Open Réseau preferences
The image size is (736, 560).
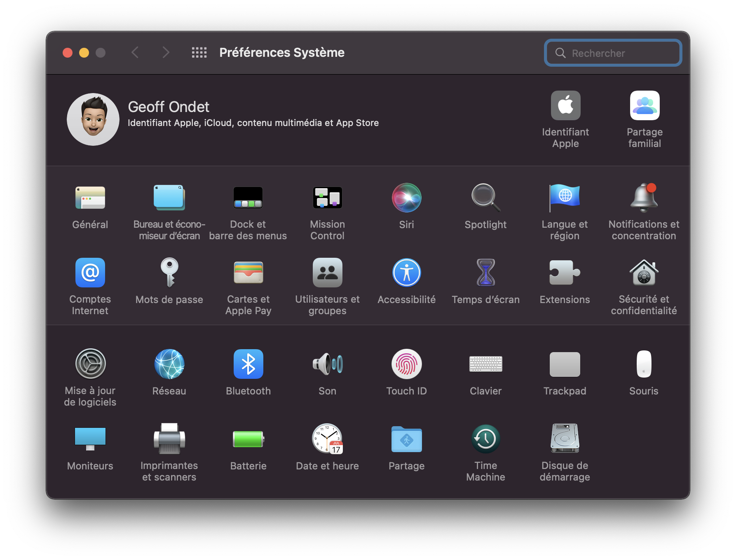click(169, 364)
